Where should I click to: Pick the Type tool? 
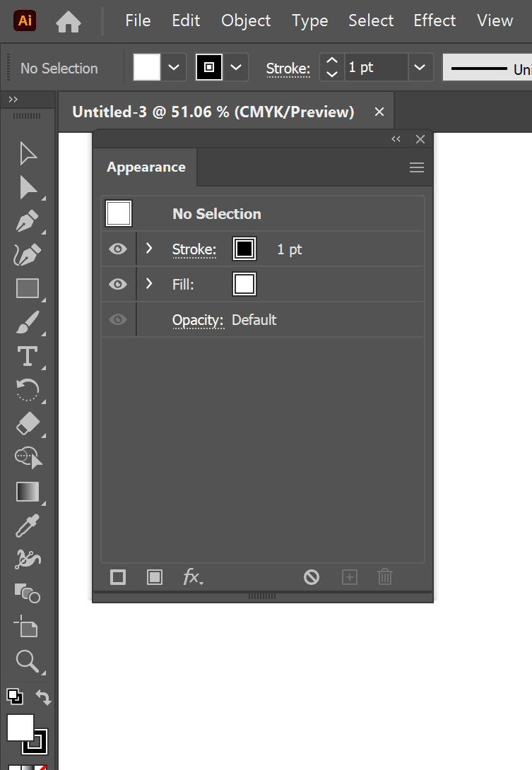[27, 356]
